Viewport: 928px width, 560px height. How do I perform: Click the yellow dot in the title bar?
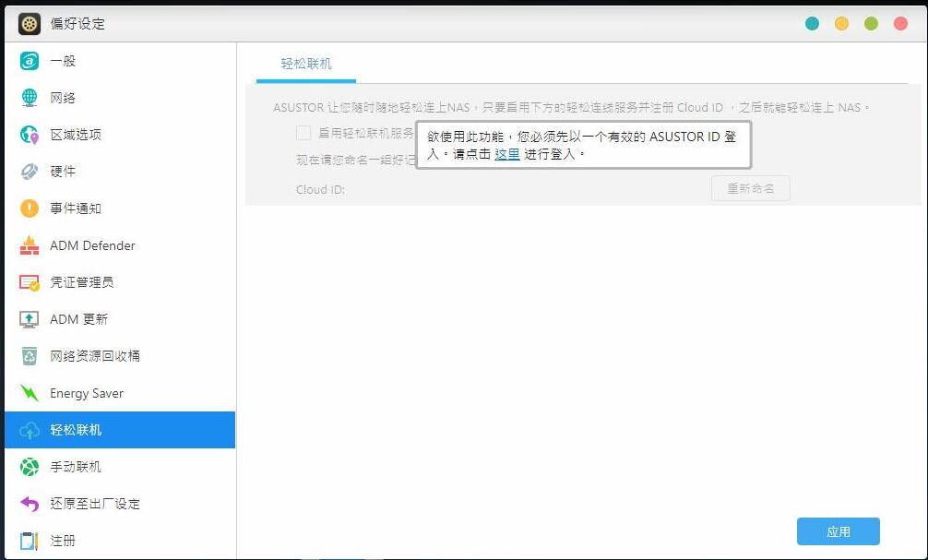(x=842, y=23)
